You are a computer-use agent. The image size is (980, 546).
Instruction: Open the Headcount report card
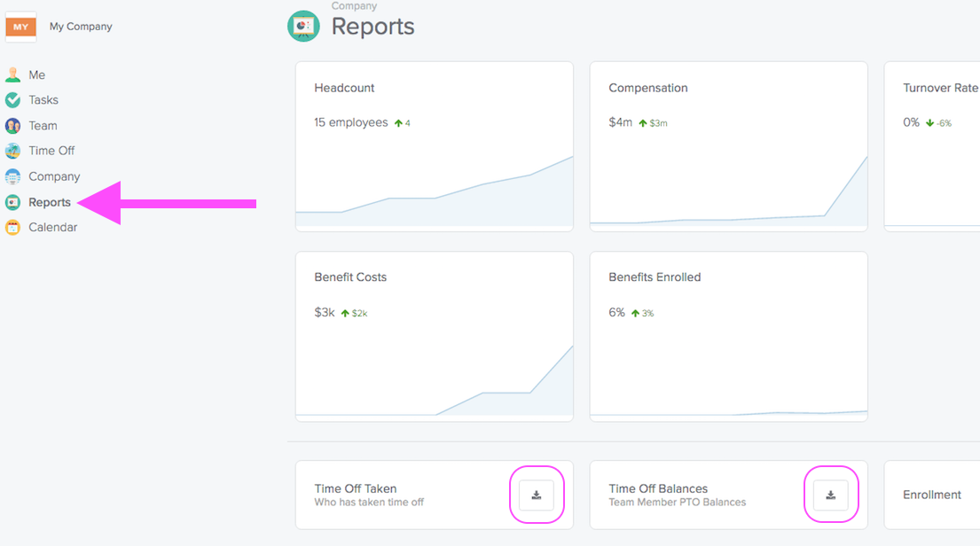[x=435, y=146]
